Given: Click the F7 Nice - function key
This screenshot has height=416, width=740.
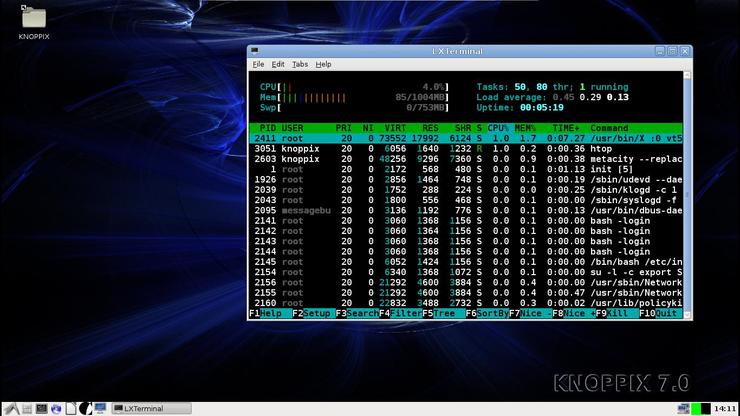Looking at the screenshot, I should click(531, 314).
